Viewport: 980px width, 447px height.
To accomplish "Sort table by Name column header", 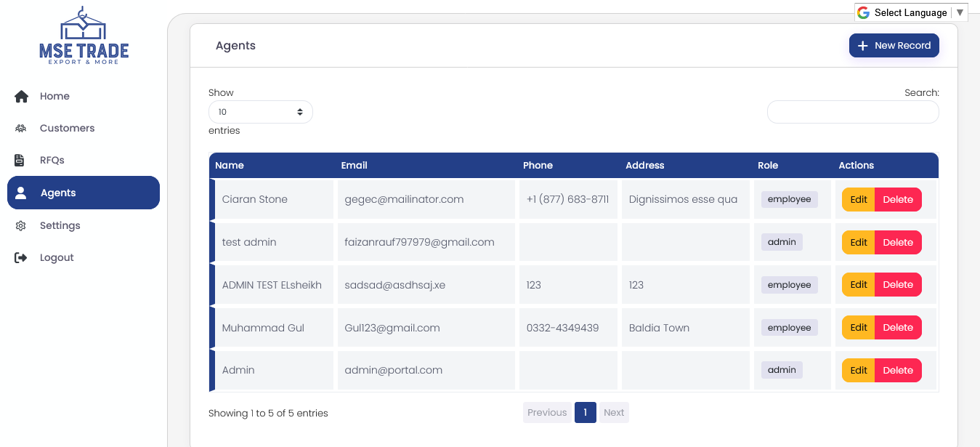I will tap(230, 165).
